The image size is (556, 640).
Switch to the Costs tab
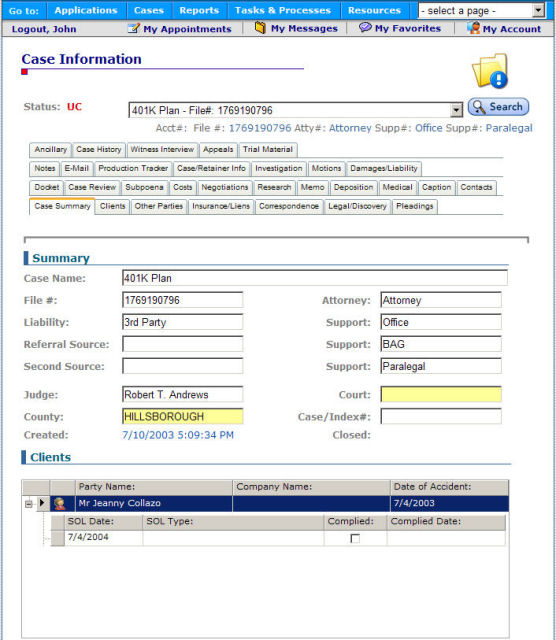(182, 187)
